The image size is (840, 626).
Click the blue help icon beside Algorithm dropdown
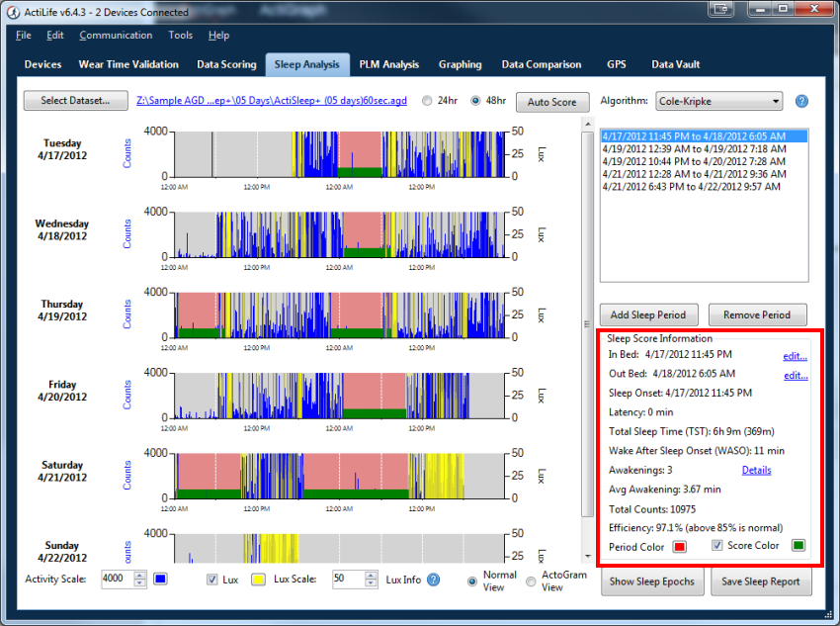[x=801, y=101]
